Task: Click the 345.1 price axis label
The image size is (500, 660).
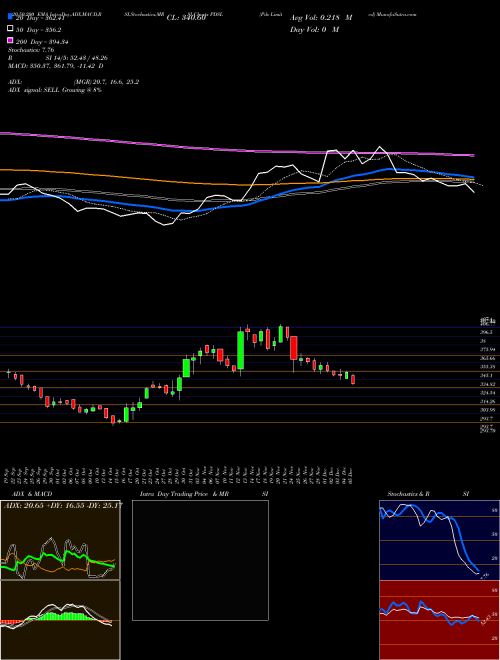Action: click(489, 375)
